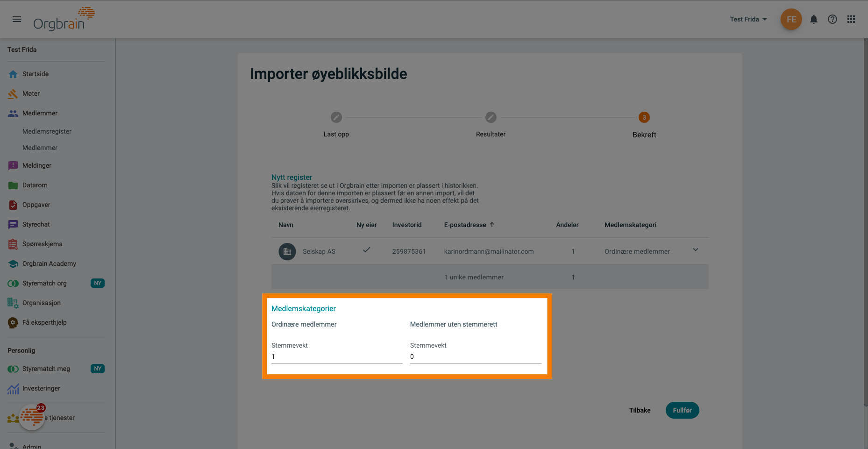Image resolution: width=868 pixels, height=449 pixels.
Task: Click the Orgbrain logo
Action: point(64,19)
